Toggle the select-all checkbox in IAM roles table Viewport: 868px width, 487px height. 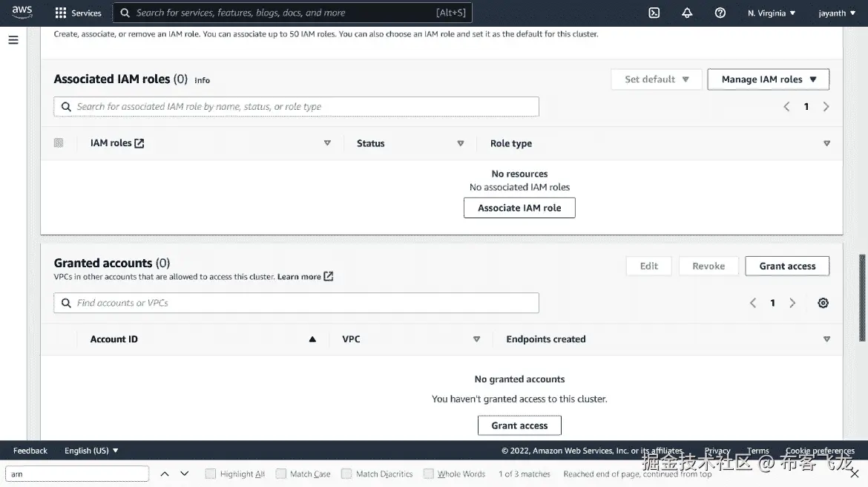(59, 143)
